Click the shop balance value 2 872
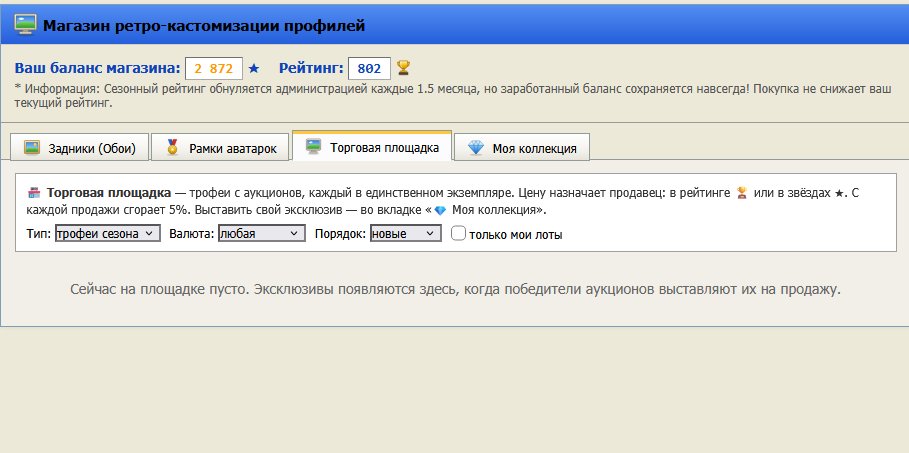The height and width of the screenshot is (453, 909). (214, 68)
